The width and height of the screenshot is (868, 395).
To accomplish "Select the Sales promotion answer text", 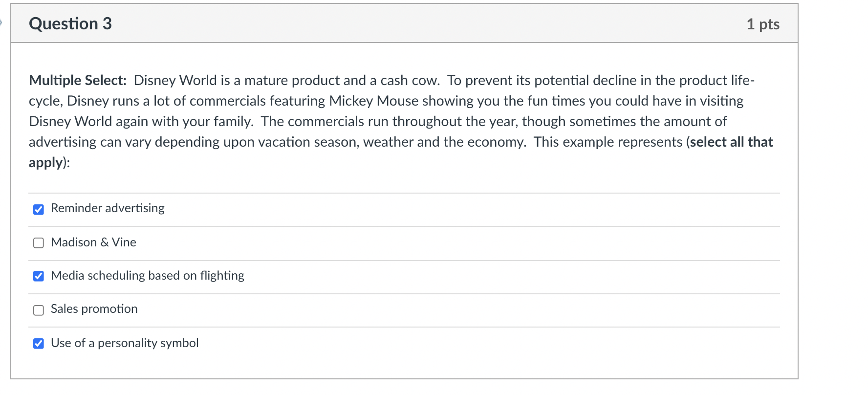I will coord(94,309).
